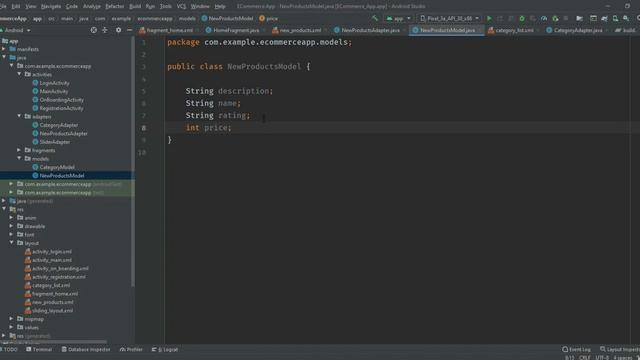Screen dimensions: 640x360
Task: Select LoginActivity in project tree
Action: [x=54, y=83]
